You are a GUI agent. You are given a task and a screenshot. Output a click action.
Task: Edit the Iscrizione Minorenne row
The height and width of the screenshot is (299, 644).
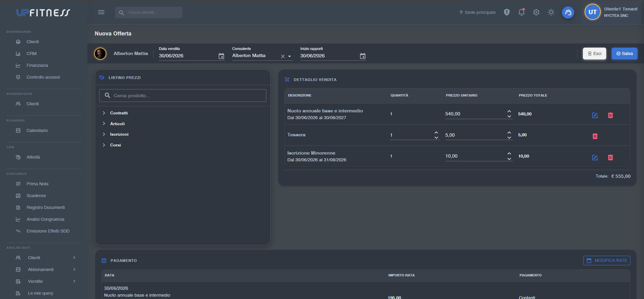pos(595,158)
